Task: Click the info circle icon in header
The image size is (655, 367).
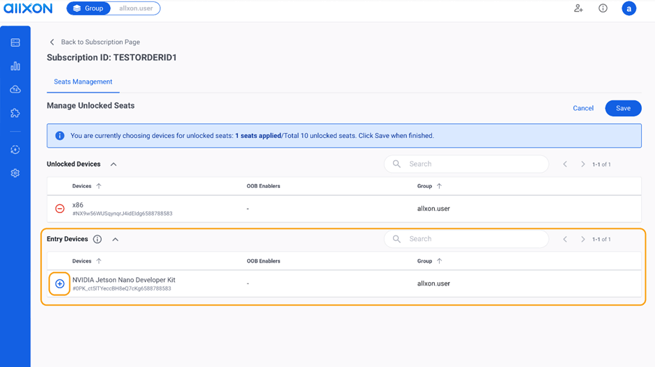Action: coord(603,8)
